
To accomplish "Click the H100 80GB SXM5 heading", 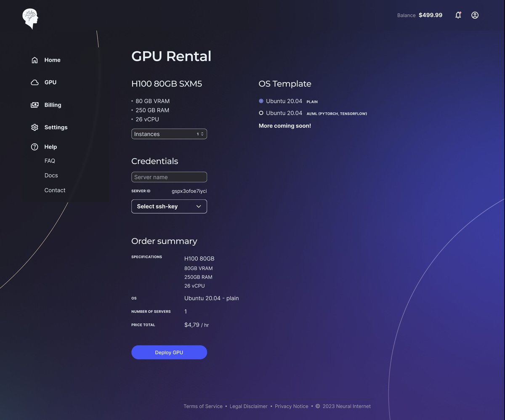I will [x=167, y=84].
